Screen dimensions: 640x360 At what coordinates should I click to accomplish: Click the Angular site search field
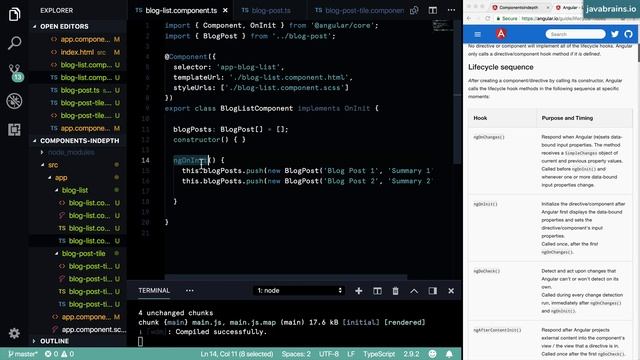(575, 34)
